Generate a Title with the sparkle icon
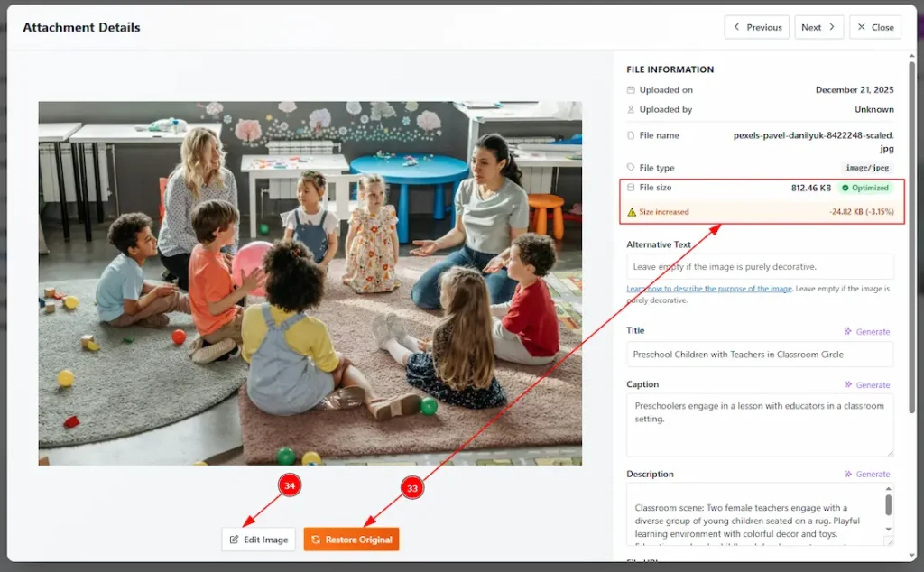 tap(867, 331)
